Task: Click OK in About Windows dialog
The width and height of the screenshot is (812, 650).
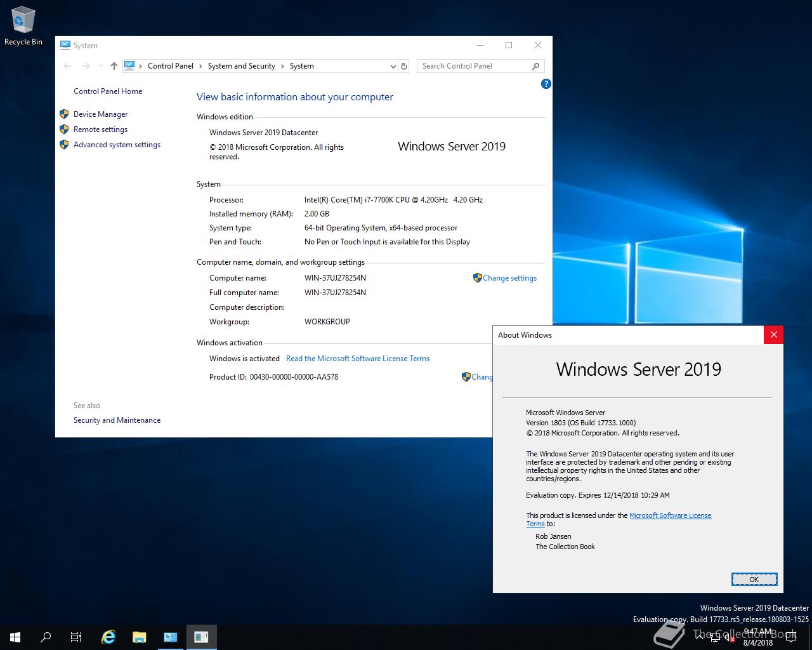Action: pyautogui.click(x=754, y=580)
